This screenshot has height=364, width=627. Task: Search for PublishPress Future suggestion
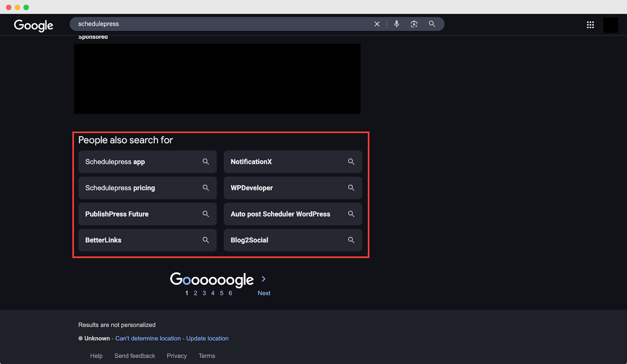tap(147, 214)
